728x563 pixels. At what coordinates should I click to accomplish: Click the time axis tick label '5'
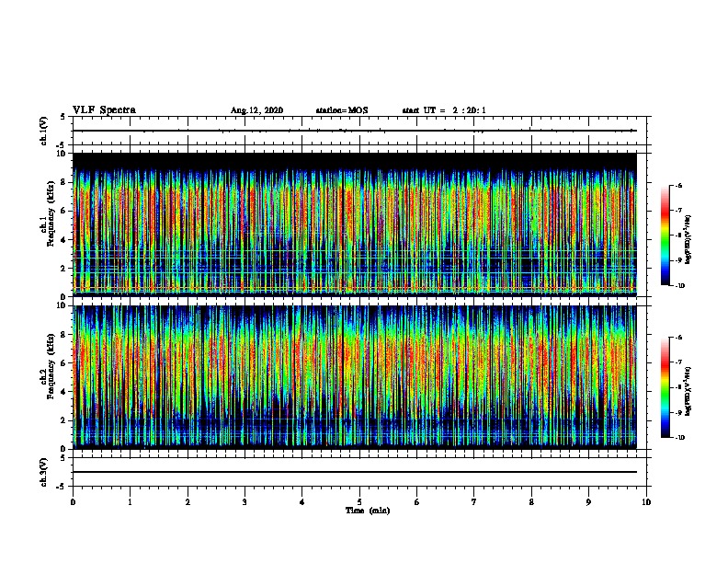coord(359,502)
